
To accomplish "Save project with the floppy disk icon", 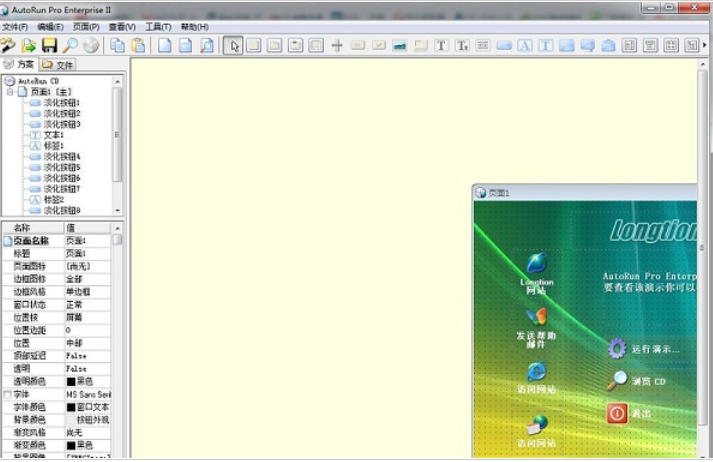I will click(x=49, y=45).
